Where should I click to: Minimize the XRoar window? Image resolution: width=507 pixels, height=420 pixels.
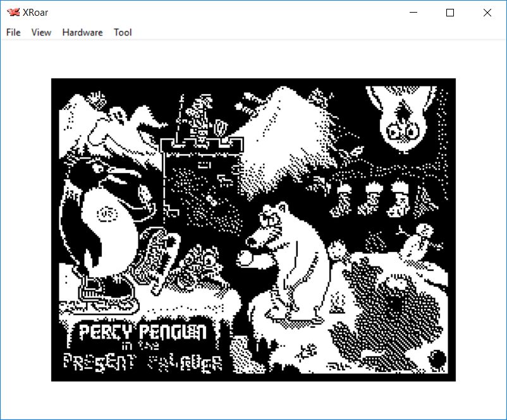(413, 13)
